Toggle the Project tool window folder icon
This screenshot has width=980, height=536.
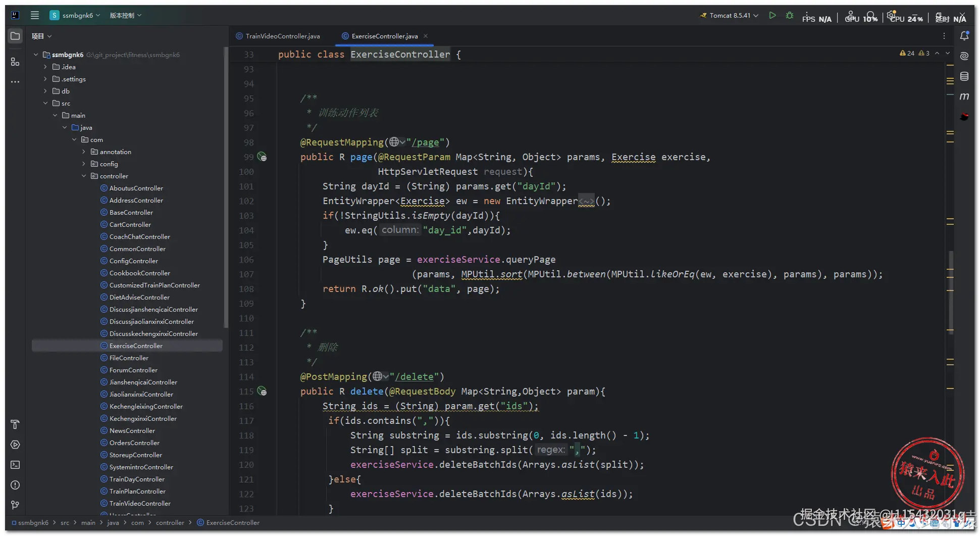pyautogui.click(x=15, y=36)
